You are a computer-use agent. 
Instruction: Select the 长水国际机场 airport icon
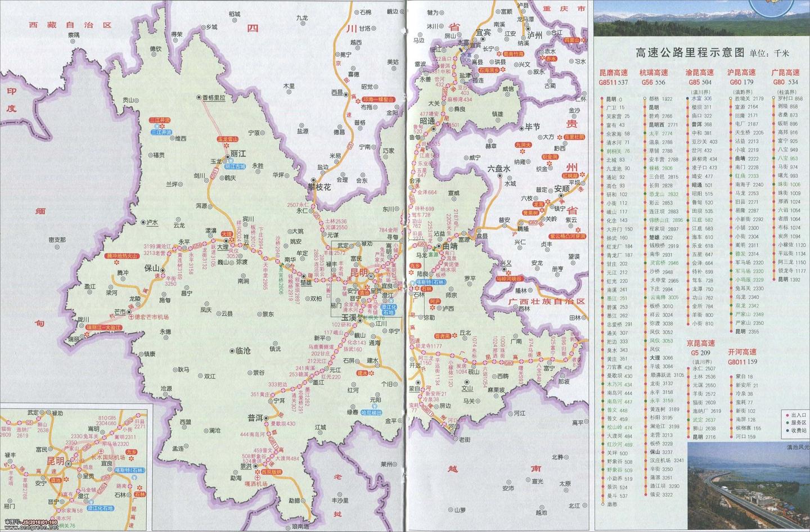(101, 452)
